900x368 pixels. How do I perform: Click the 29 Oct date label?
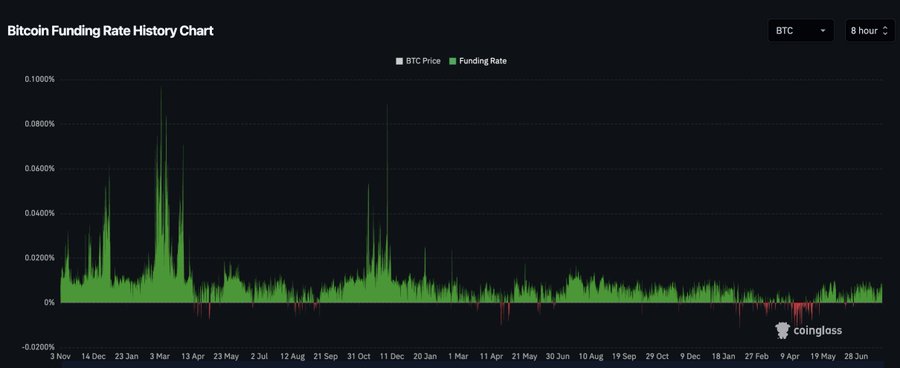657,357
